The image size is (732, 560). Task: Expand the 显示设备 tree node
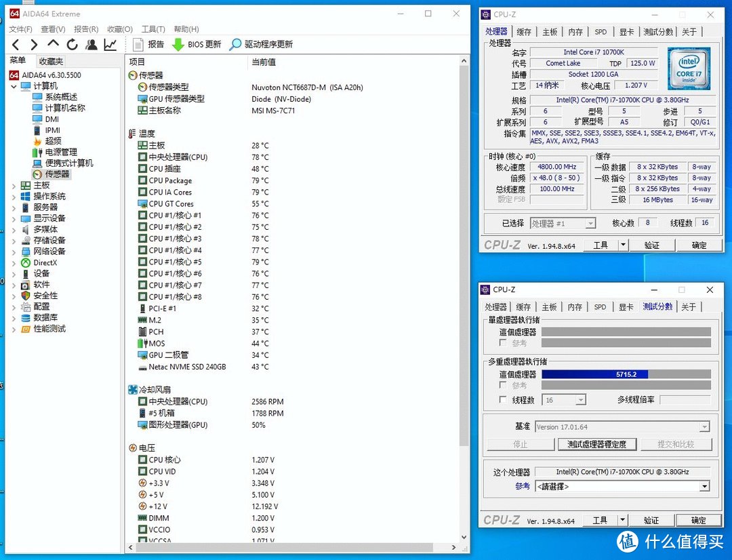(x=14, y=218)
